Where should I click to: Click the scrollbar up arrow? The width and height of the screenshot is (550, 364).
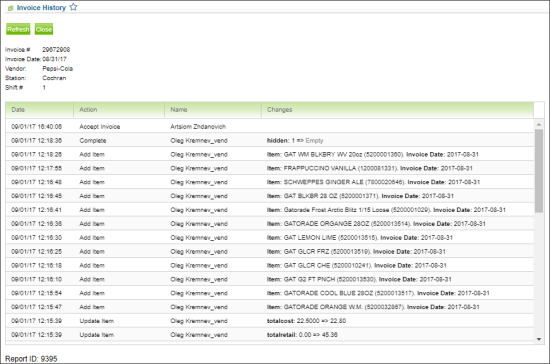pyautogui.click(x=539, y=124)
